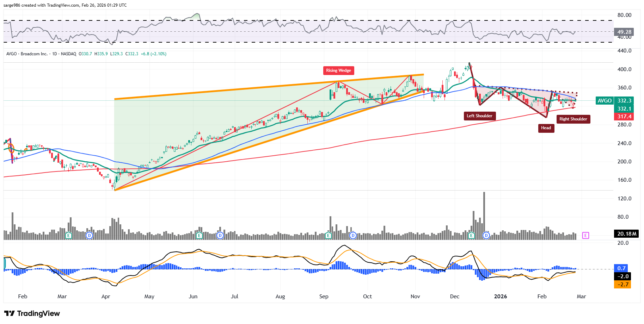Click the 400.0 price axis label
This screenshot has height=324, width=644.
coord(625,69)
